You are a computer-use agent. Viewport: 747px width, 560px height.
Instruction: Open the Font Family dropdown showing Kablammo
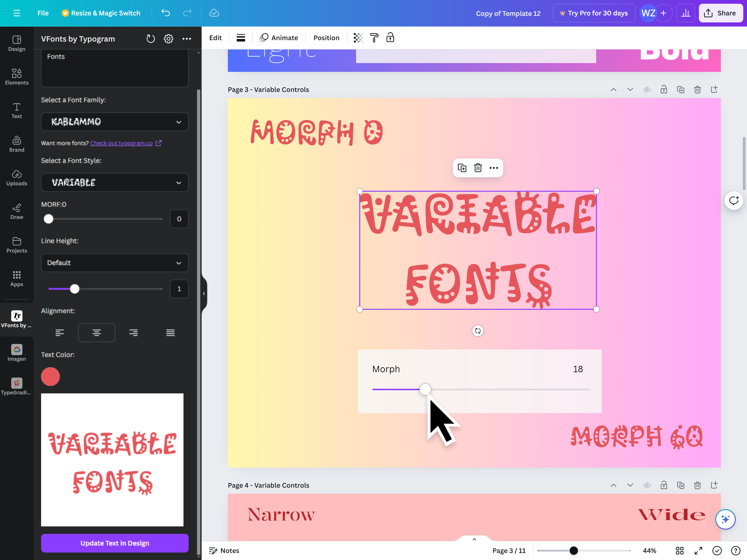114,122
